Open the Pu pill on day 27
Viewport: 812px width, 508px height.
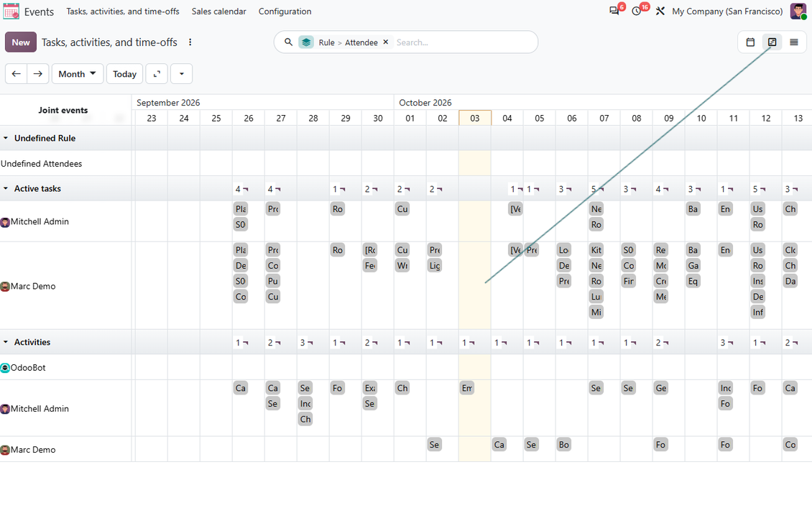click(273, 281)
